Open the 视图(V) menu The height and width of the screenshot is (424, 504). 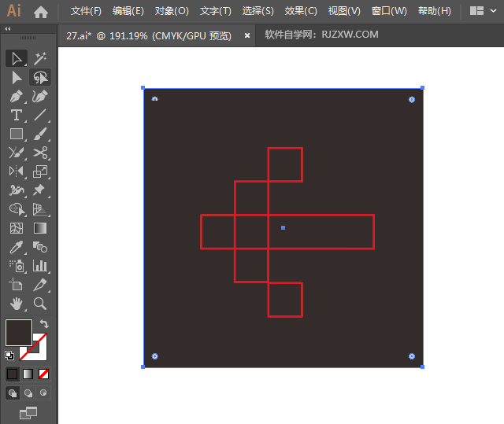344,11
